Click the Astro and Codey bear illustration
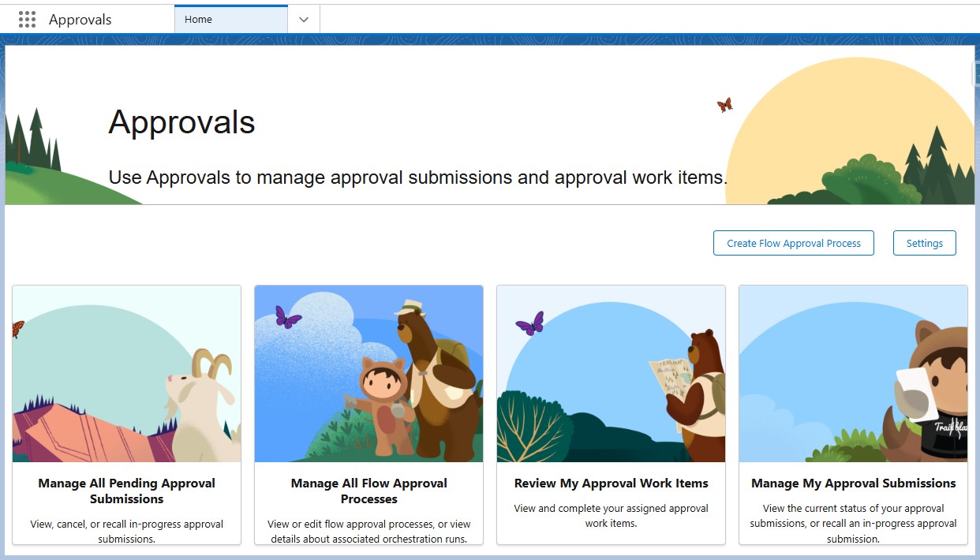Screen dimensions: 980x560 tap(368, 374)
